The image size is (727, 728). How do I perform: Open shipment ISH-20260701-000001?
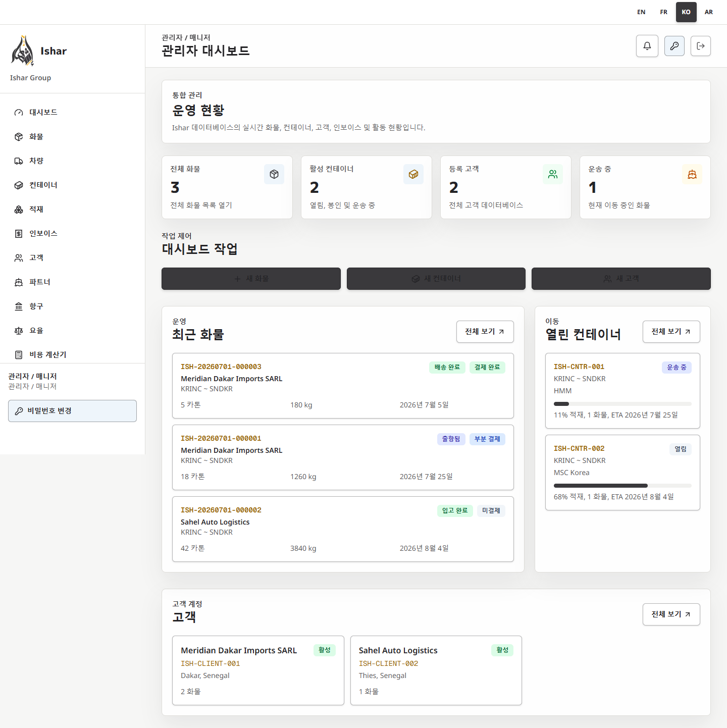(343, 457)
